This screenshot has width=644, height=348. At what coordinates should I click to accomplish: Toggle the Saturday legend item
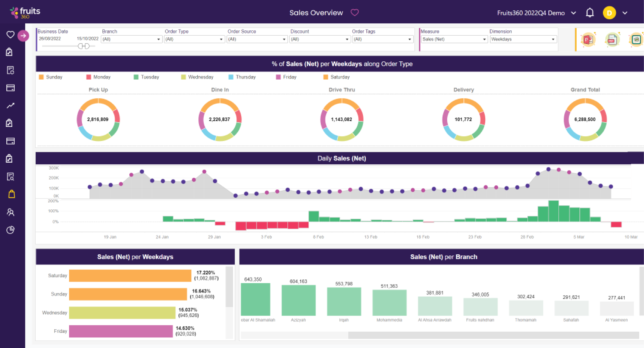(x=336, y=77)
